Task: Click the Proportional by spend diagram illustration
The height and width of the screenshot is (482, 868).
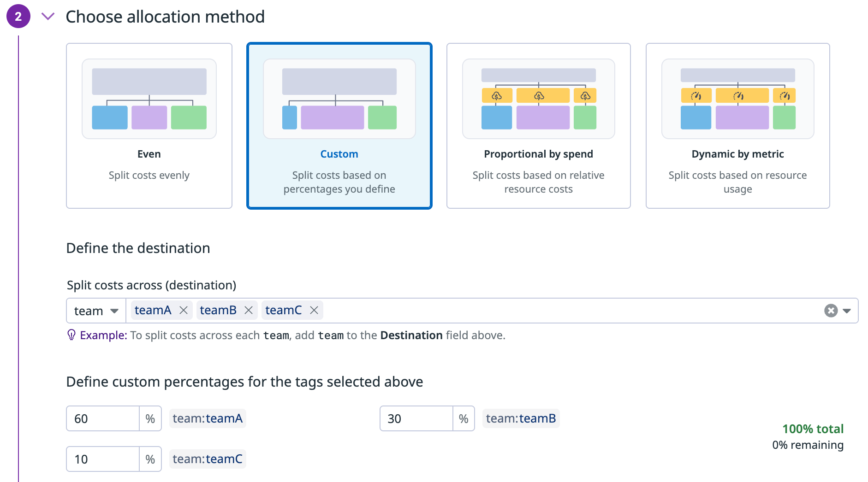Action: coord(538,99)
